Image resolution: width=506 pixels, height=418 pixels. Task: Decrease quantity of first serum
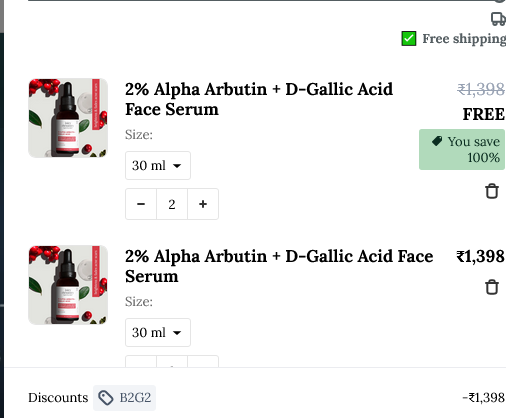(141, 204)
